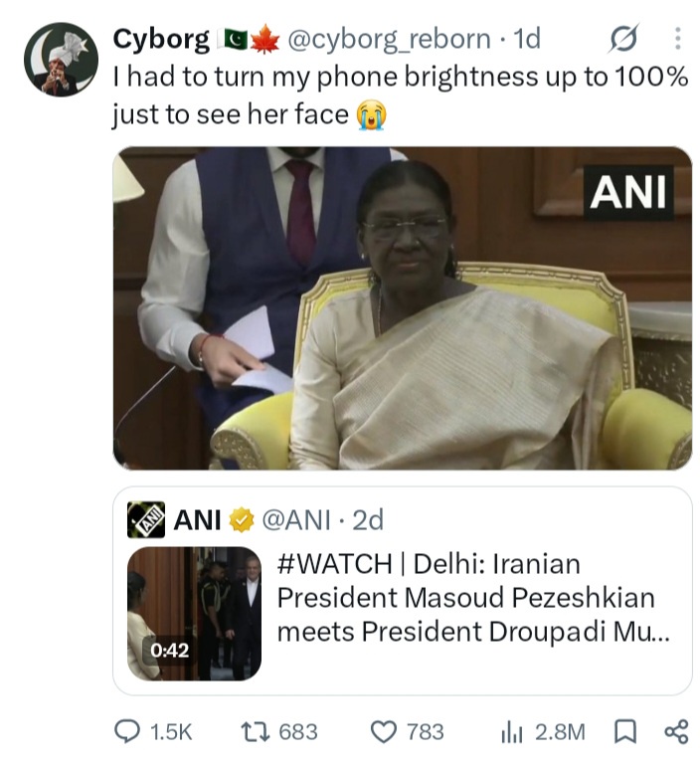Click the 1d post timestamp
Image resolution: width=700 pixels, height=763 pixels.
527,39
